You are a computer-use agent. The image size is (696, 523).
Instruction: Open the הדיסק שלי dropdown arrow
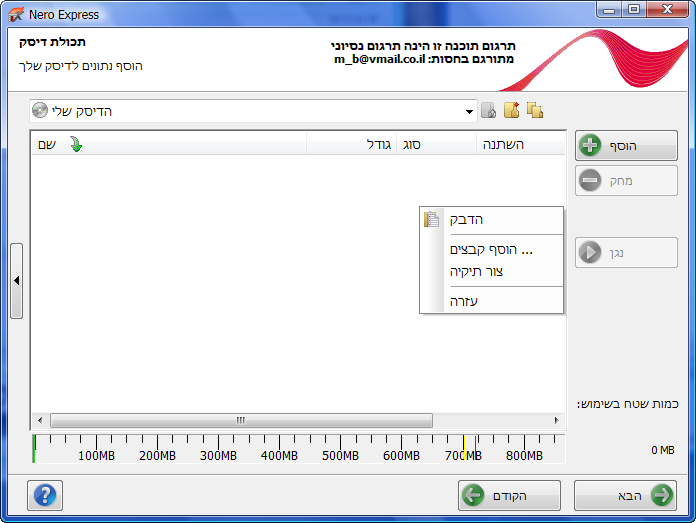pyautogui.click(x=469, y=111)
